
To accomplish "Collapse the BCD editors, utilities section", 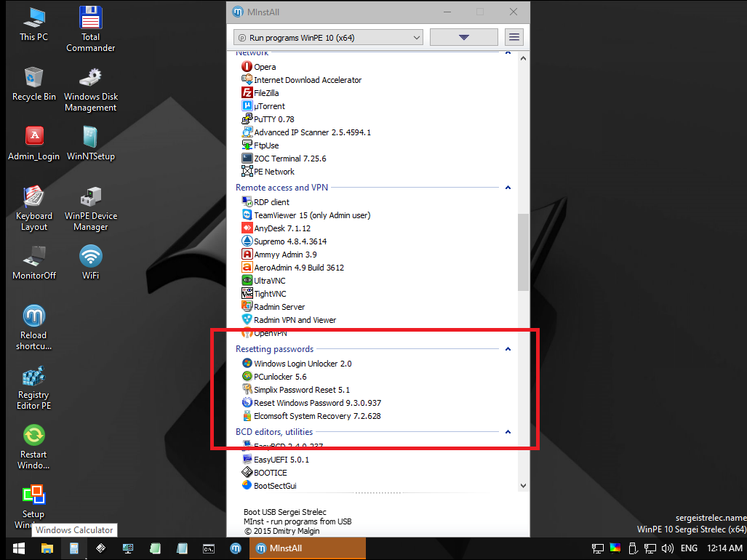I will (508, 432).
